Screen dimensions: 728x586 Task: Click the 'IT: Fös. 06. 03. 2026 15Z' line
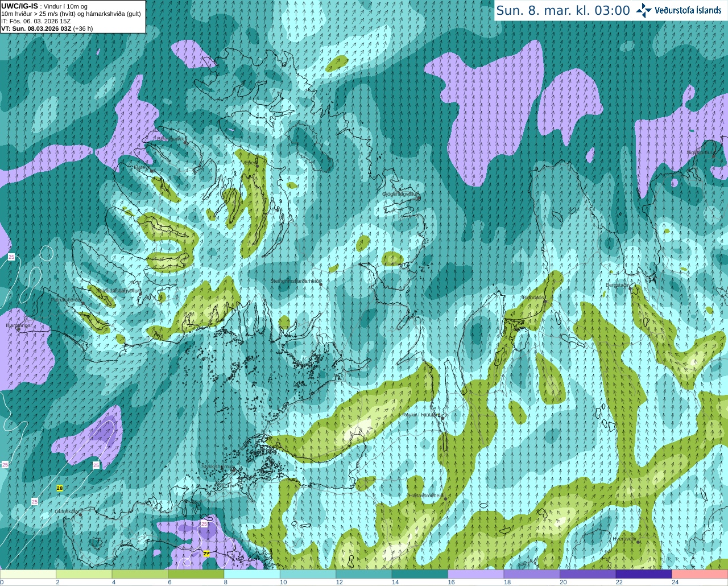click(36, 21)
